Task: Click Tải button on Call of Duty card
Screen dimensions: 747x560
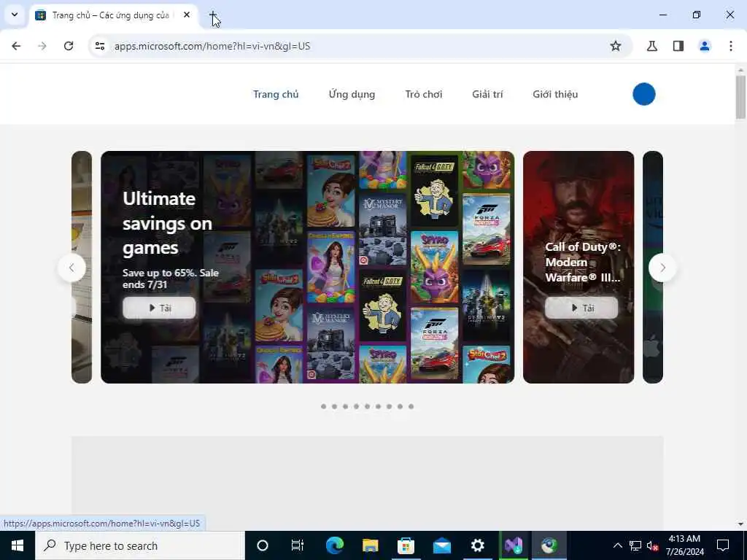Action: tap(581, 308)
